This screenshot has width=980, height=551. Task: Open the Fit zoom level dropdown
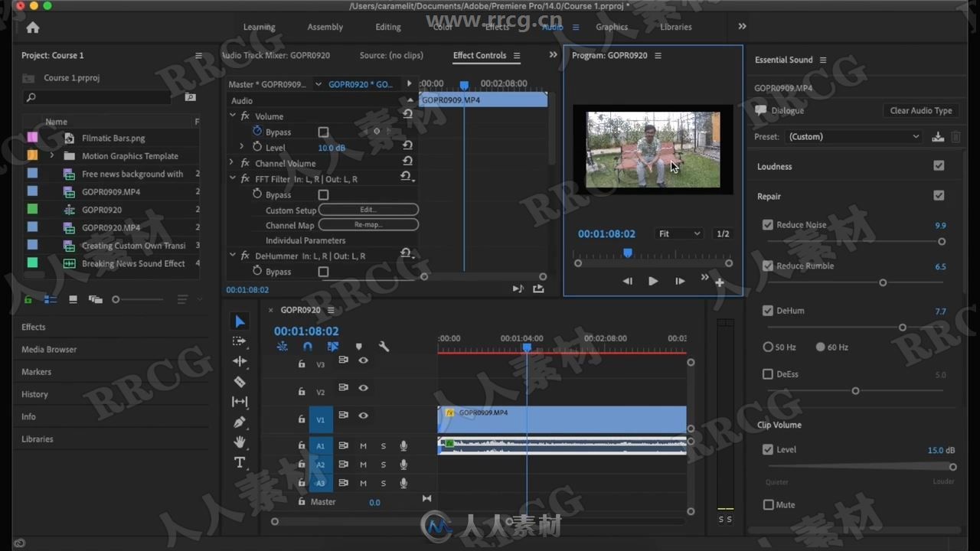coord(678,233)
